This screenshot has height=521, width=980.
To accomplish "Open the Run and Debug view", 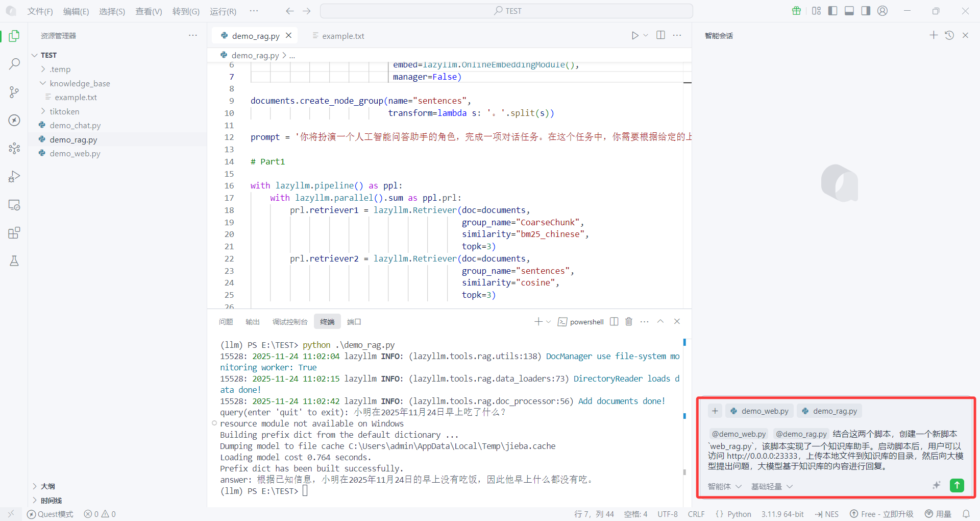I will point(14,176).
